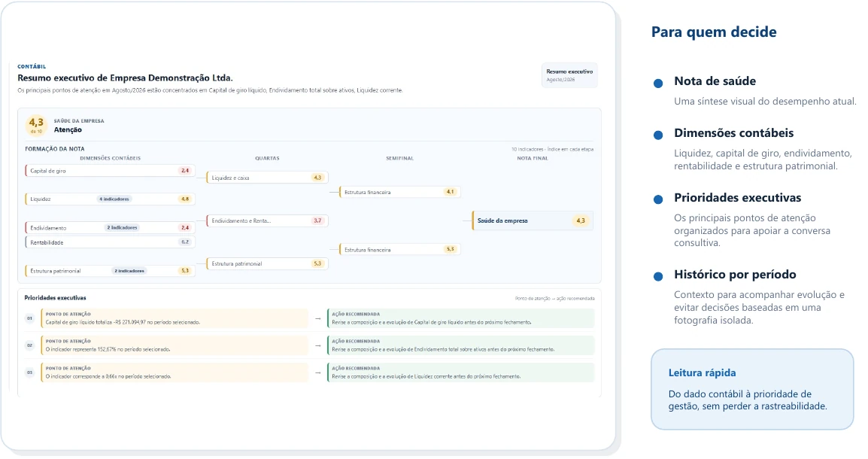Open the Capital de giro líquido ponto de atenção
This screenshot has width=868, height=459.
click(x=175, y=318)
